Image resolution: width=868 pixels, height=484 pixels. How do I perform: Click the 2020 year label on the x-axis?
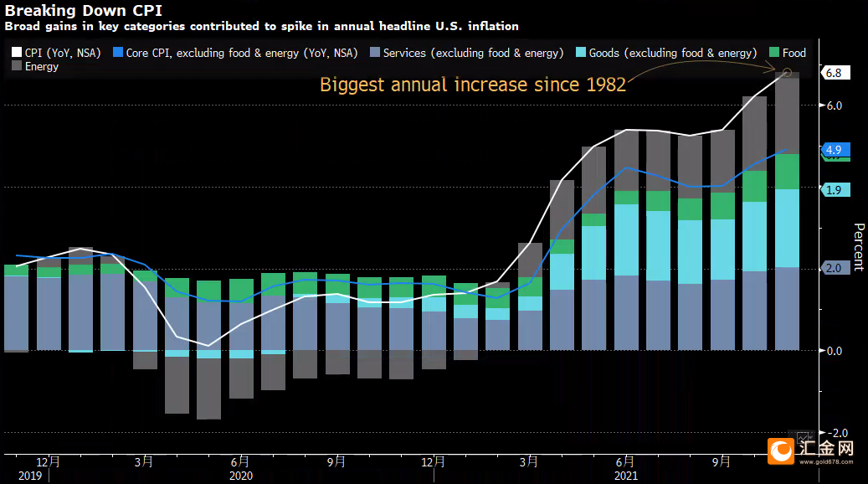click(241, 476)
